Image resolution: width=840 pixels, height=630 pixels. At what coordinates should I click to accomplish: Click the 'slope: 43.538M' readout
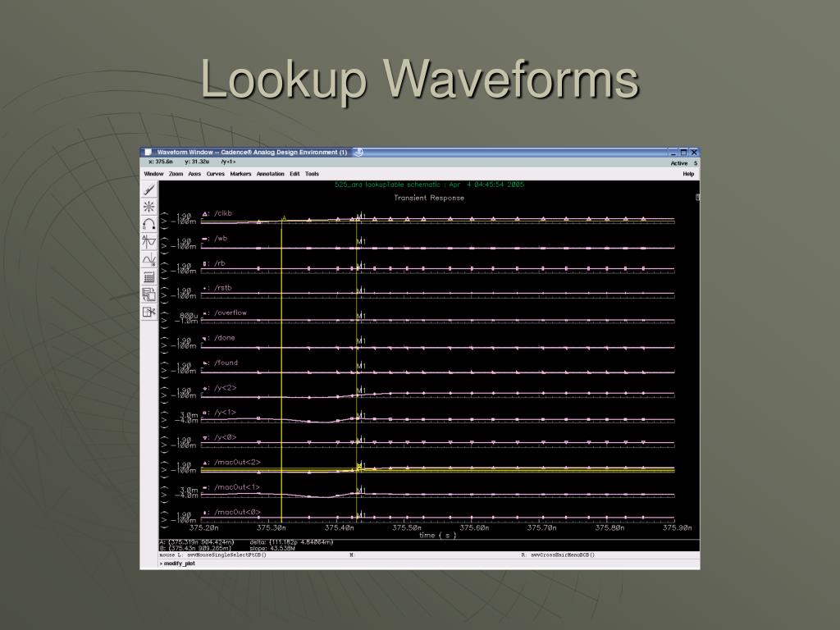coord(272,548)
